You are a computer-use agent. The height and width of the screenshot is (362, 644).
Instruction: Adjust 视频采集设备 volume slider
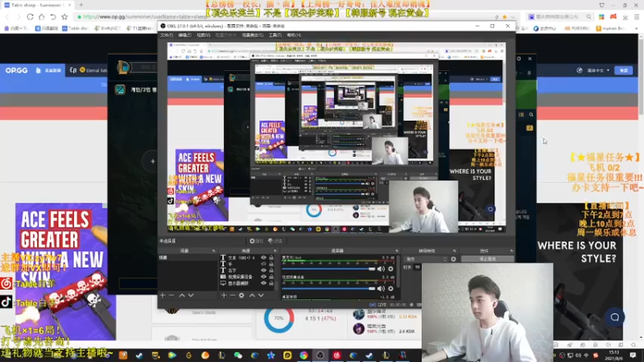328,289
